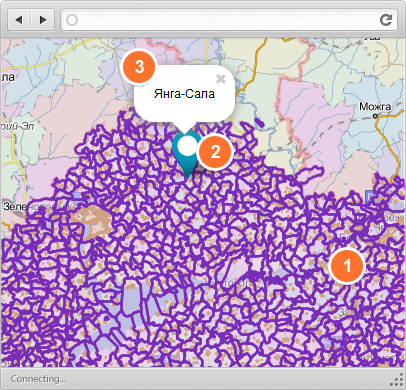Image resolution: width=406 pixels, height=390 pixels.
Task: Click the loading circle in the address bar
Action: coord(72,20)
